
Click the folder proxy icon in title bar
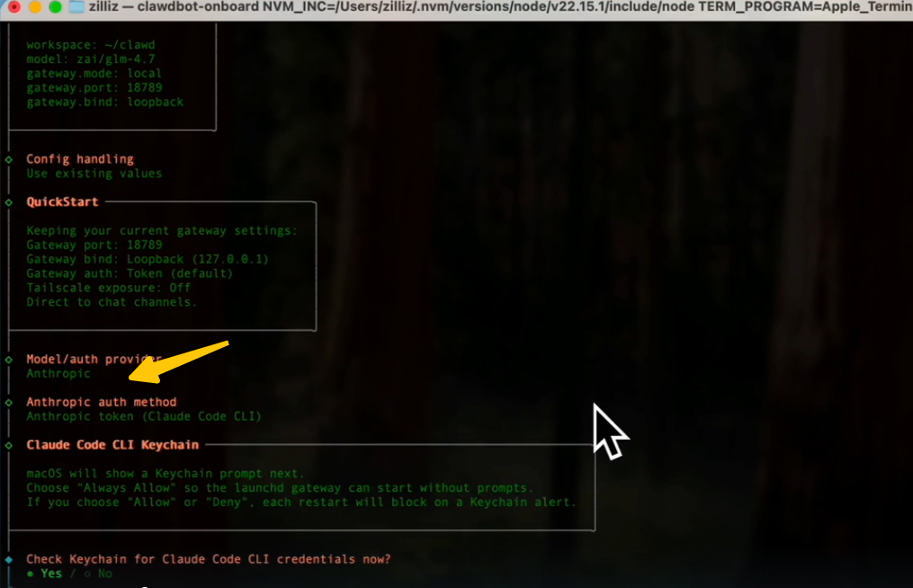coord(77,7)
